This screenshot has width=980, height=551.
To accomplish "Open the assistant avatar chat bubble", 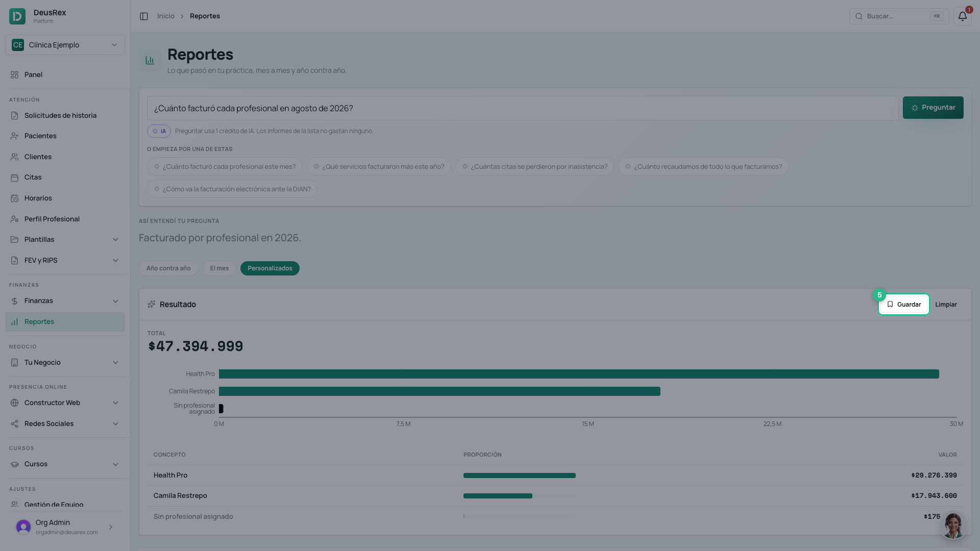I will 953,525.
